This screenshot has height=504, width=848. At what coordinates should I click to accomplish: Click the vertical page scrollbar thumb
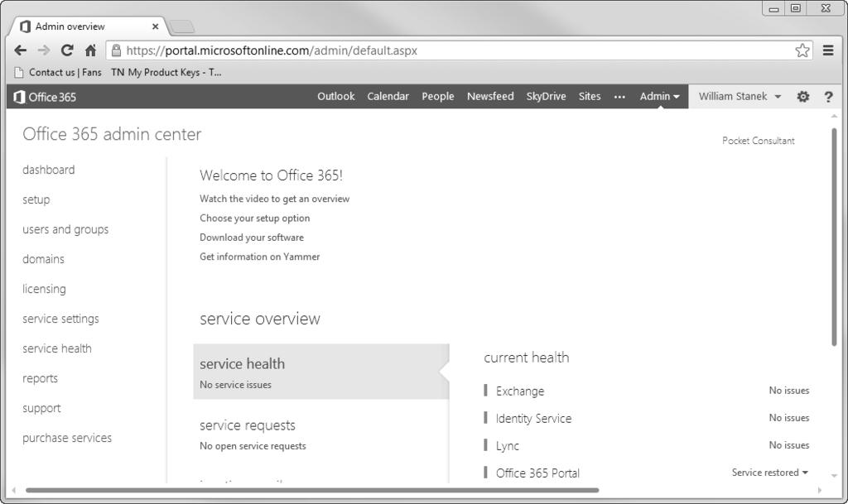(x=834, y=237)
